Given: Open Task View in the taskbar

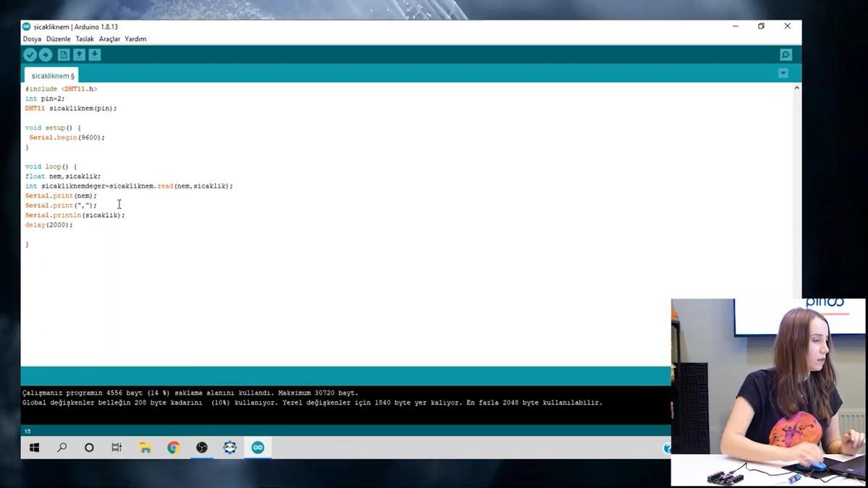Looking at the screenshot, I should pyautogui.click(x=116, y=448).
